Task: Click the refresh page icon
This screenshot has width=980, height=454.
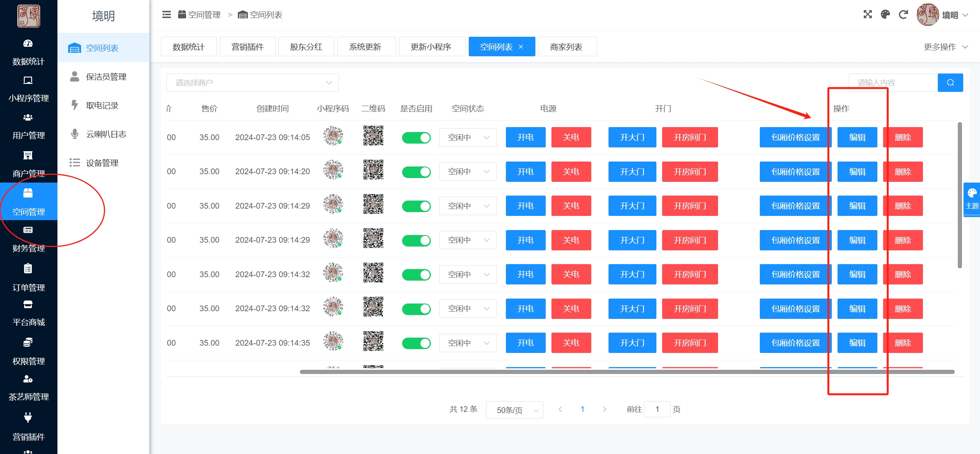Action: 903,15
